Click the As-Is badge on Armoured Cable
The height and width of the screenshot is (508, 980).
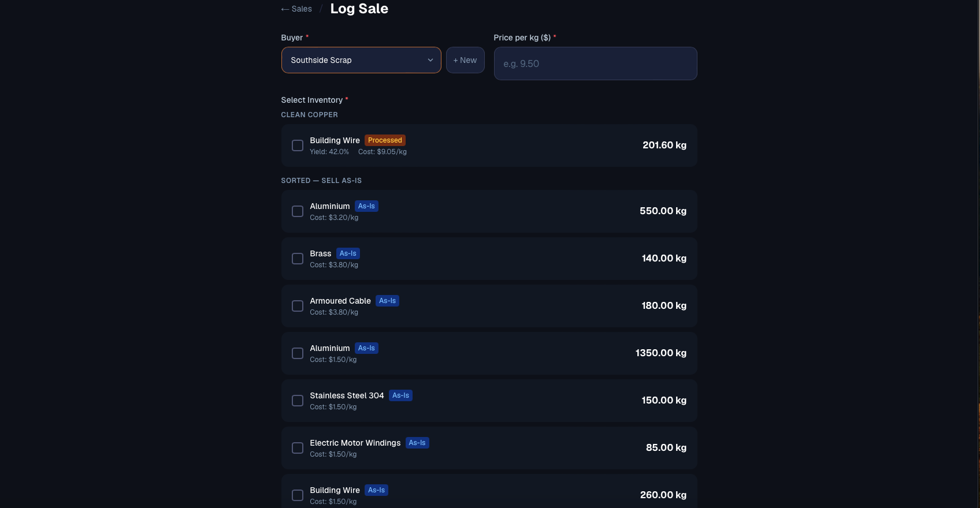click(387, 301)
